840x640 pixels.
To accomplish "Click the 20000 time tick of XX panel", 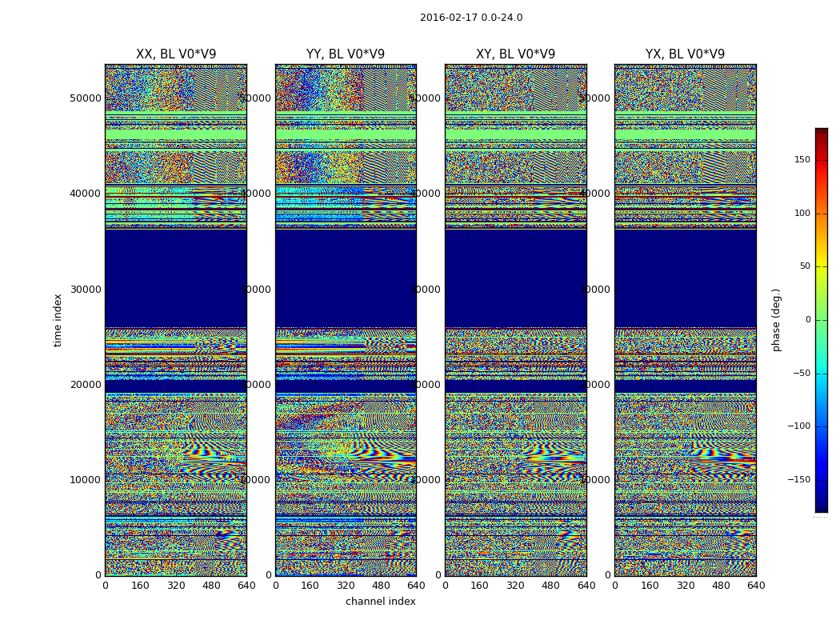I will click(85, 385).
